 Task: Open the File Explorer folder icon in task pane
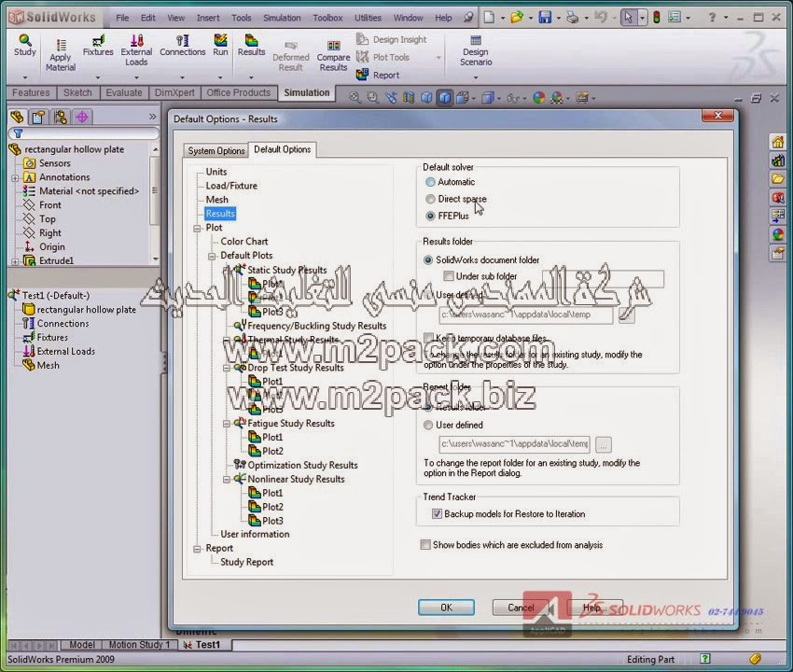point(778,178)
